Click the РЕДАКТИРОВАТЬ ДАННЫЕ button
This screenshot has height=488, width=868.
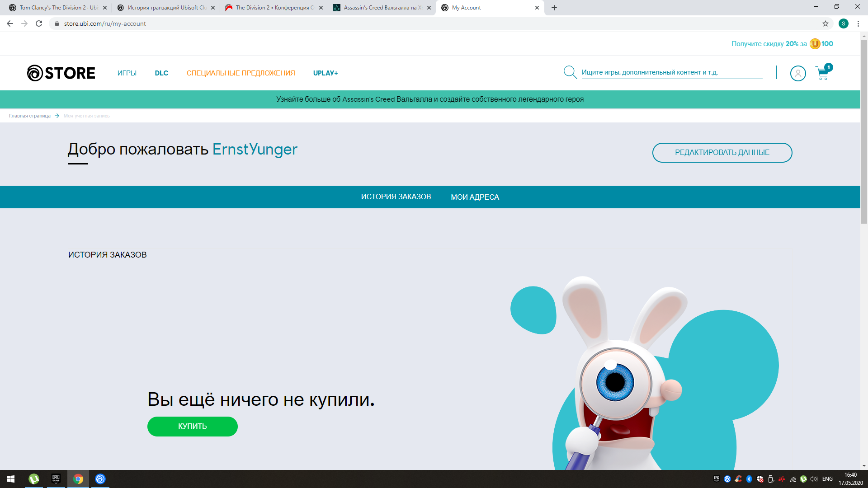[x=722, y=152]
